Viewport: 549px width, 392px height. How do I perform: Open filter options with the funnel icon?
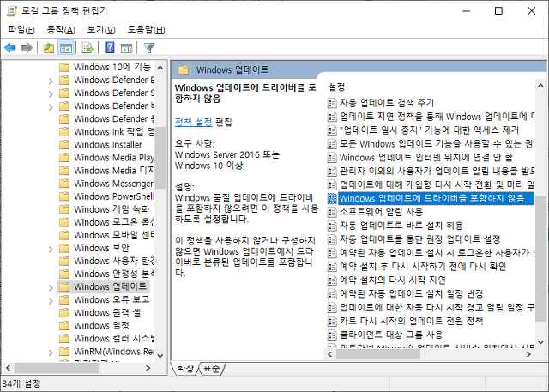[149, 47]
